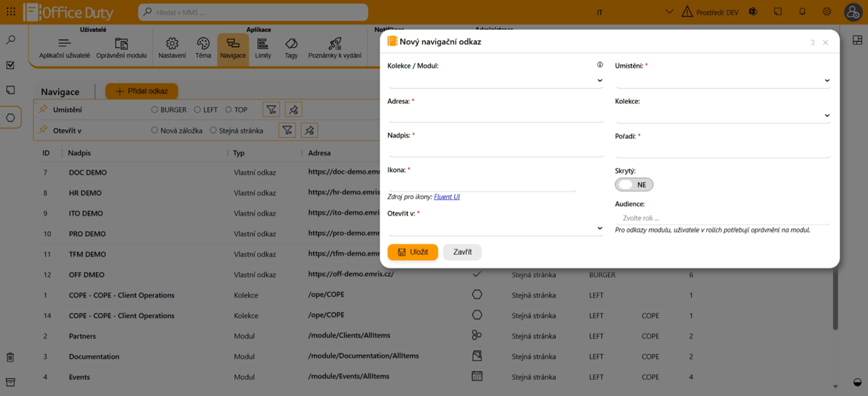The width and height of the screenshot is (868, 396).
Task: Open Aplikační uživatelé in the ribbon
Action: click(65, 49)
